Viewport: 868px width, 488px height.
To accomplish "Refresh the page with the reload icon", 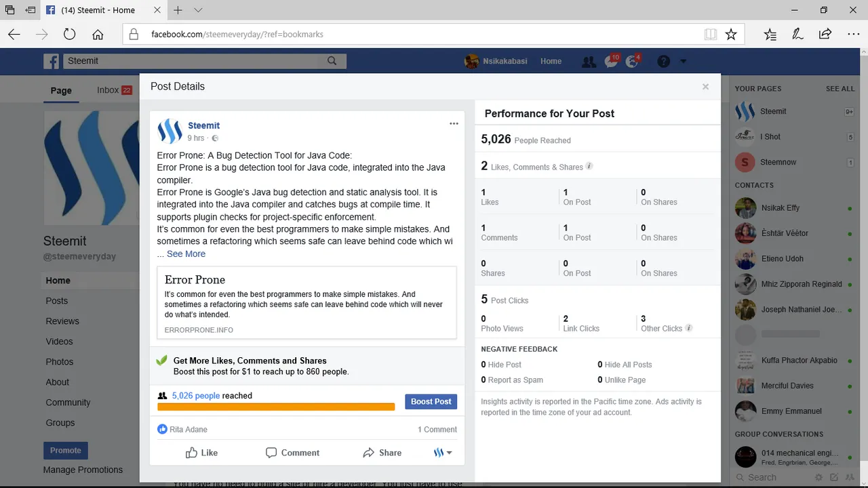I will [x=69, y=35].
